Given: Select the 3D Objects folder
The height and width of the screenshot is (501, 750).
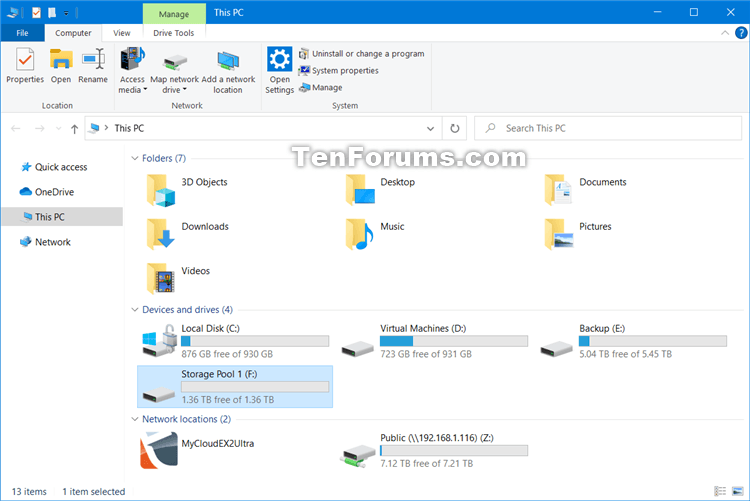Looking at the screenshot, I should [188, 189].
